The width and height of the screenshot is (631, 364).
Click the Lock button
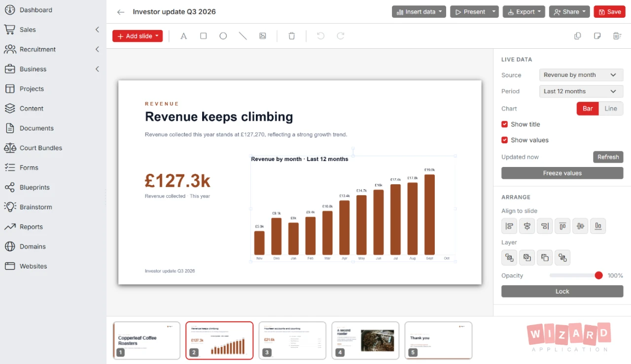coord(562,291)
